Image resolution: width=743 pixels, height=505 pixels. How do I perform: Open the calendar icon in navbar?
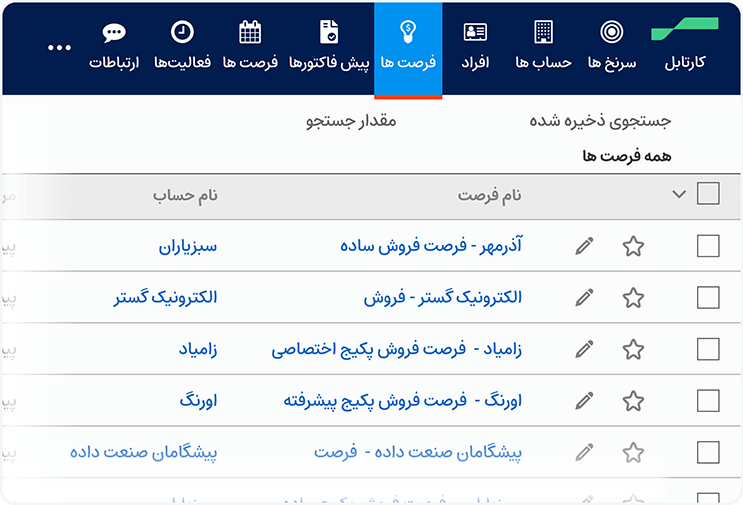click(x=250, y=33)
